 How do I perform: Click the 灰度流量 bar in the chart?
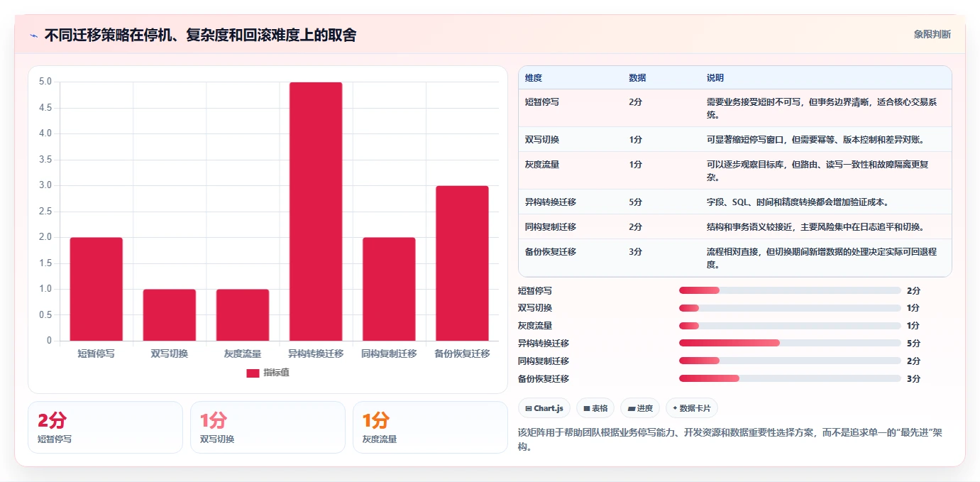243,315
